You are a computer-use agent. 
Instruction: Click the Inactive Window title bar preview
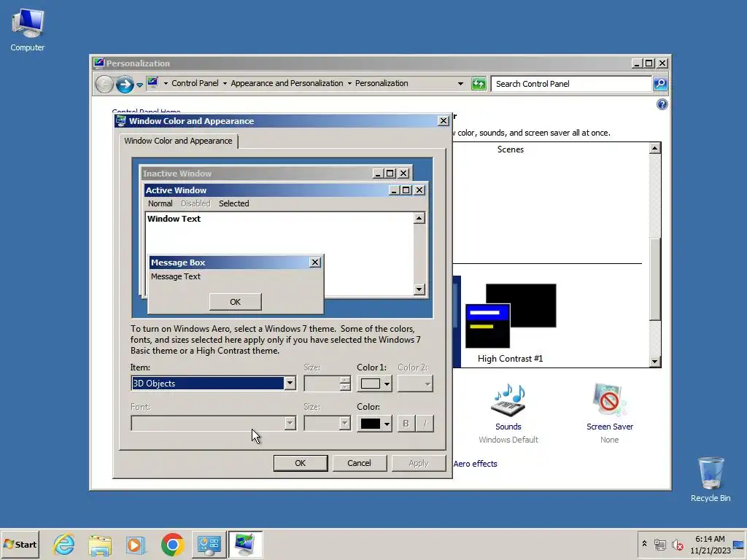[x=256, y=174]
